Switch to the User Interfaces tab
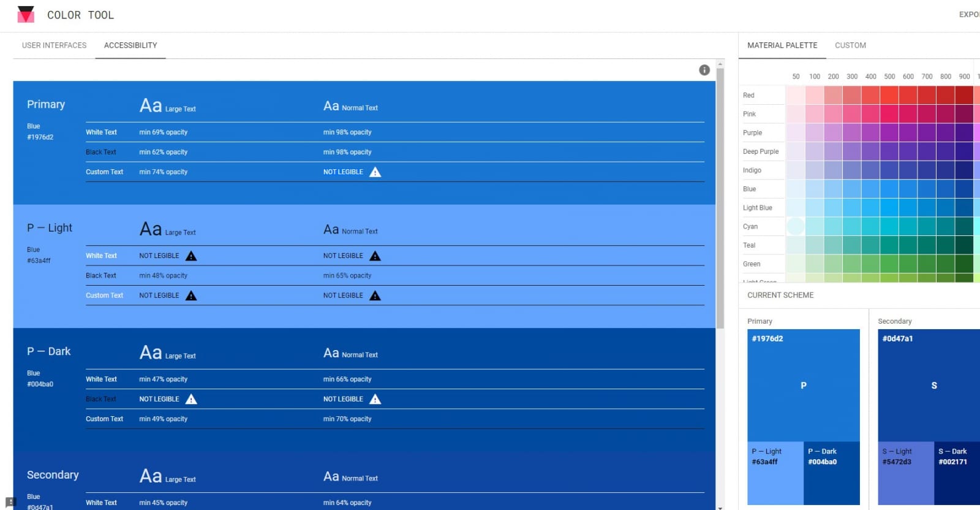Viewport: 980px width, 510px height. [54, 45]
